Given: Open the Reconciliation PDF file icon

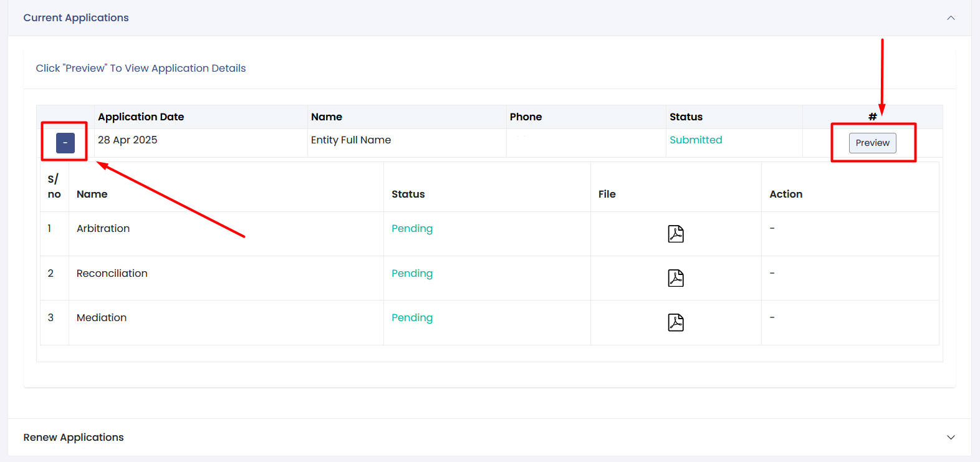Looking at the screenshot, I should point(676,278).
